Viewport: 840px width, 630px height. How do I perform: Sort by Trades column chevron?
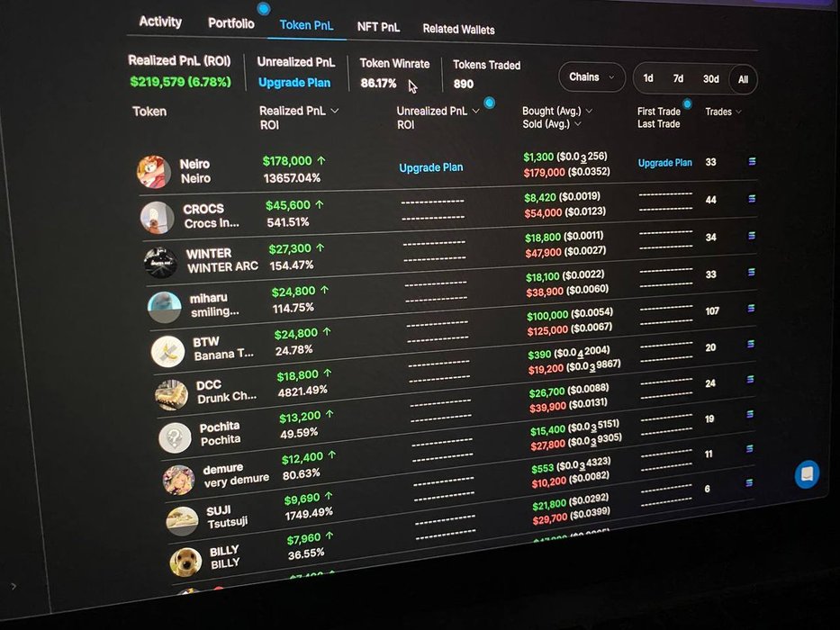pos(738,112)
